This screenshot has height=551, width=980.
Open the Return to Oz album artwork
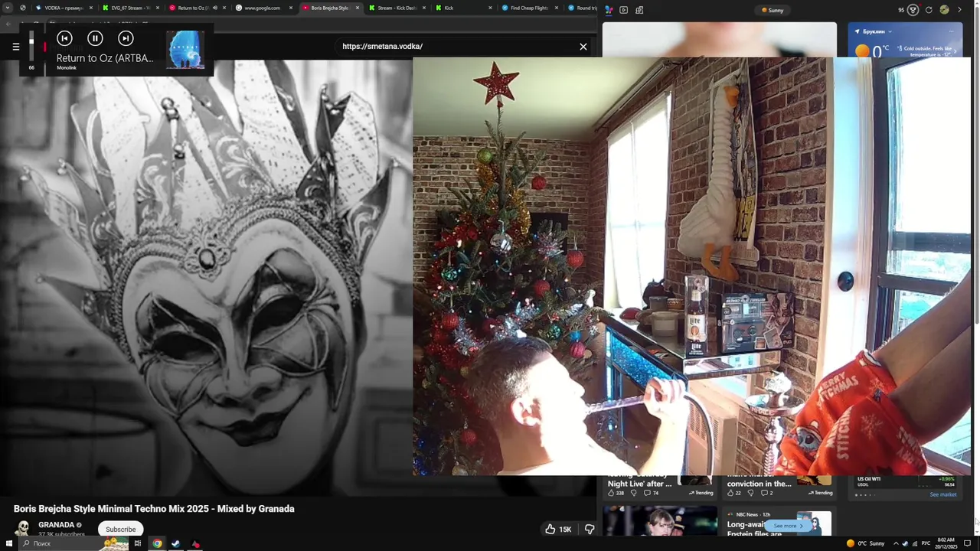[185, 50]
